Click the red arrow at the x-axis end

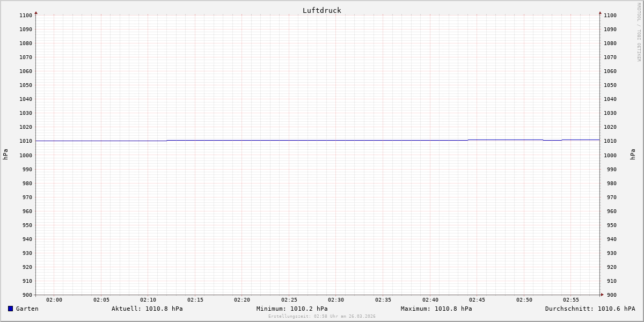pos(602,294)
